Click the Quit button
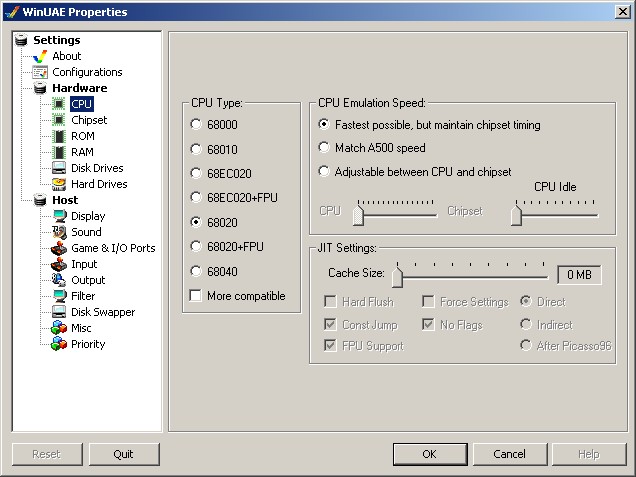The height and width of the screenshot is (477, 636). pyautogui.click(x=124, y=454)
